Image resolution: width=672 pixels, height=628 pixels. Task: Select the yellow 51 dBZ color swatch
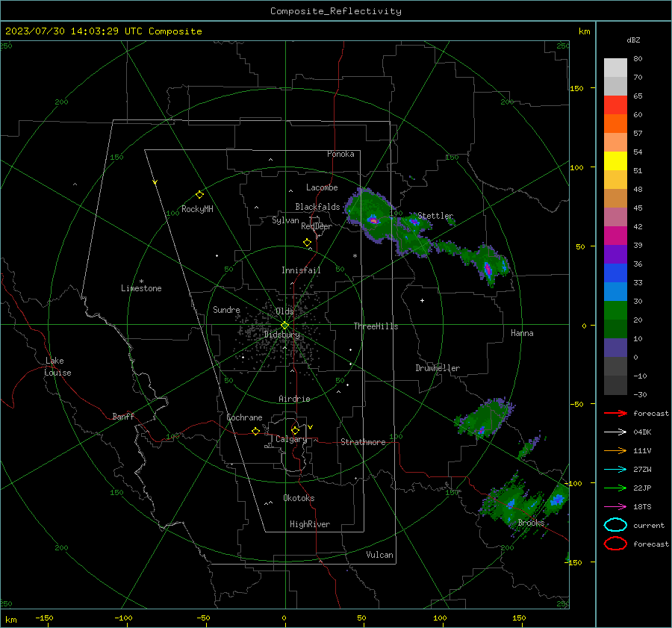615,161
